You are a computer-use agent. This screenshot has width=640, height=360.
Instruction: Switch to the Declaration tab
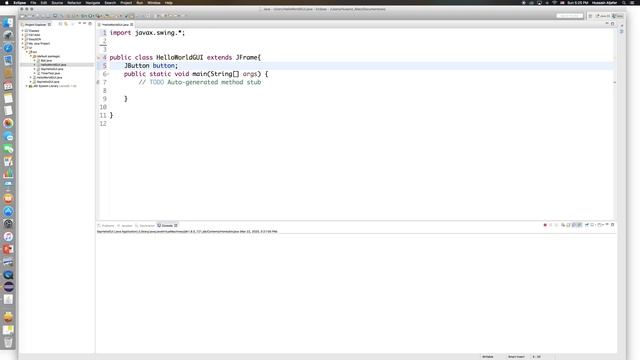(x=145, y=225)
